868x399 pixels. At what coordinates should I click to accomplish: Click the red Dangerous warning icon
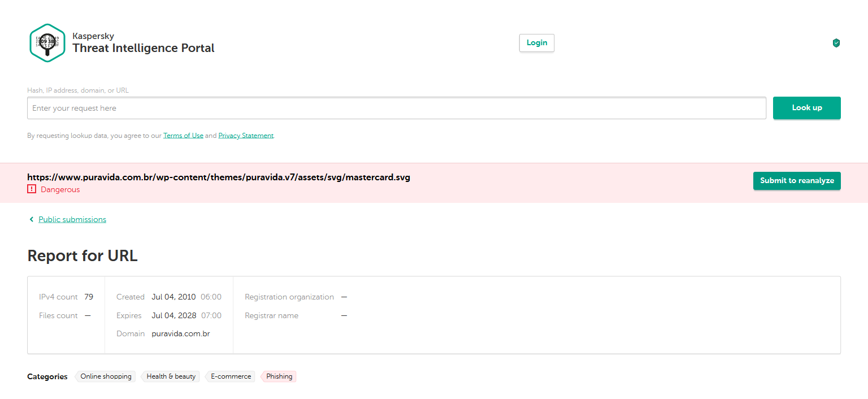[32, 189]
